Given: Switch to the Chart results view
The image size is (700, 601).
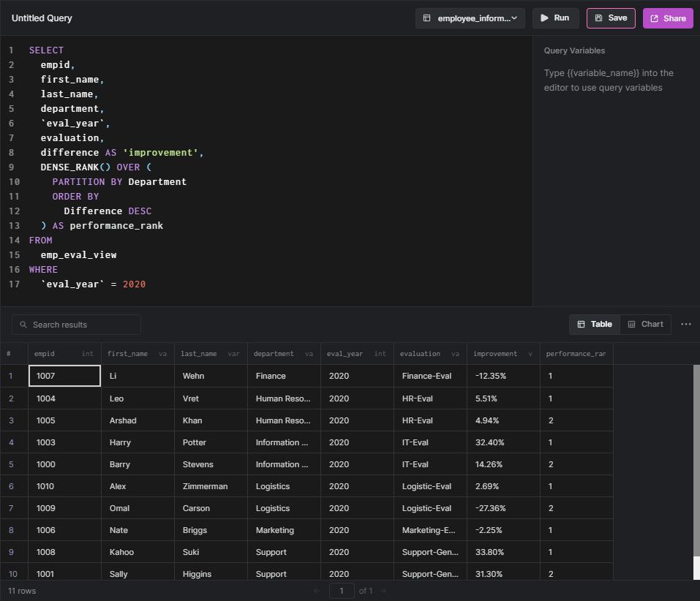Looking at the screenshot, I should click(646, 325).
